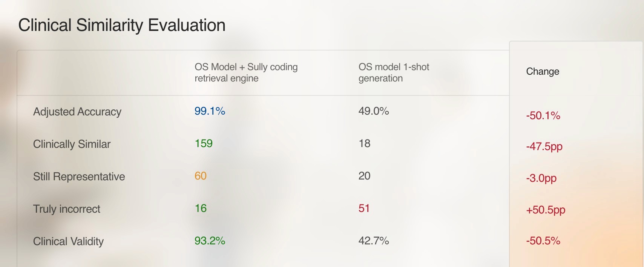This screenshot has height=267, width=644.
Task: Select the Truly incorrect row label
Action: tap(67, 209)
